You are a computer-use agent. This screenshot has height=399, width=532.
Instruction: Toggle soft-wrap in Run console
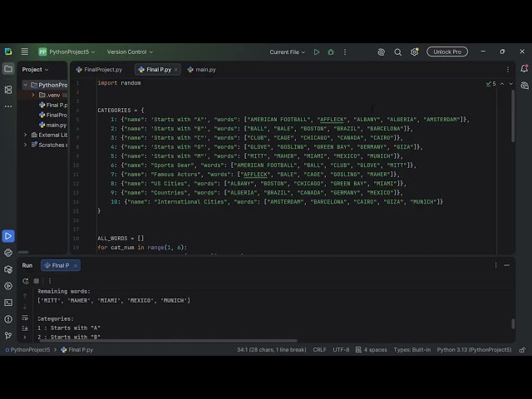pos(25,318)
